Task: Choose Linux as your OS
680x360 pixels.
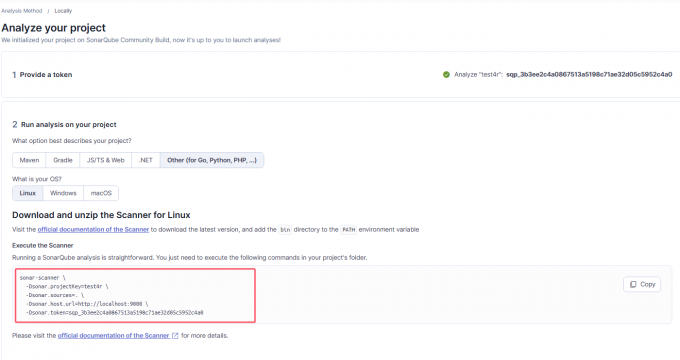Action: click(28, 193)
